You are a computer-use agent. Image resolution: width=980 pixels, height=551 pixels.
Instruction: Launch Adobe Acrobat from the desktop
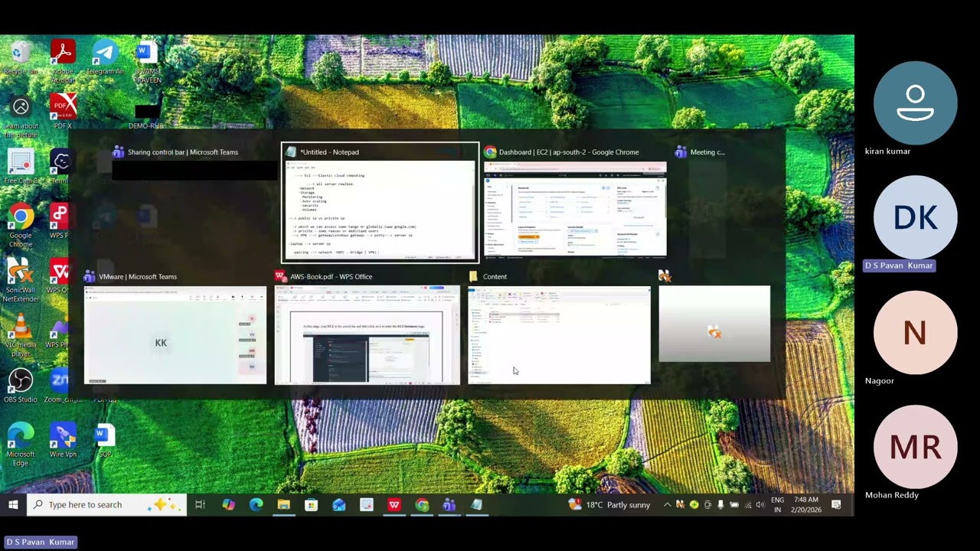click(x=63, y=60)
